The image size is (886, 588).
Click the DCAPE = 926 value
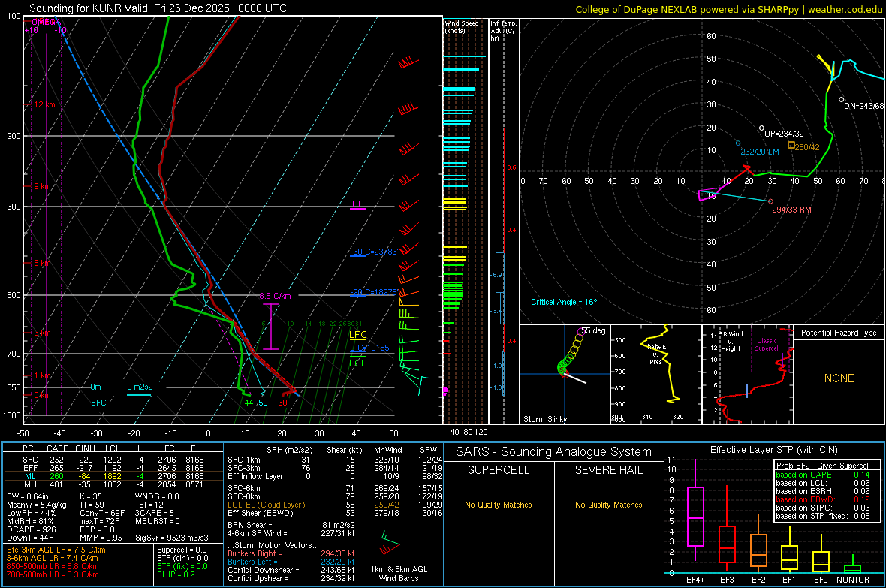coord(31,529)
